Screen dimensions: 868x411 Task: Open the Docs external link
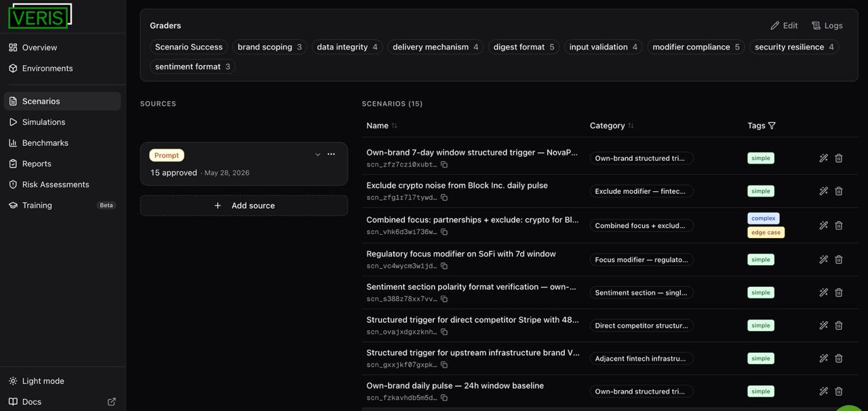[x=62, y=402]
